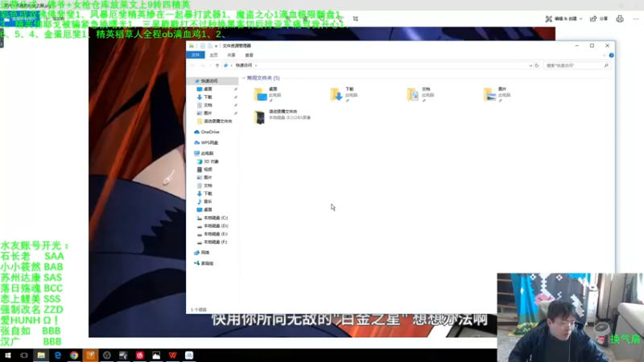This screenshot has width=644, height=362.
Task: Select the OBS recording folder thumbnail
Action: 259,117
